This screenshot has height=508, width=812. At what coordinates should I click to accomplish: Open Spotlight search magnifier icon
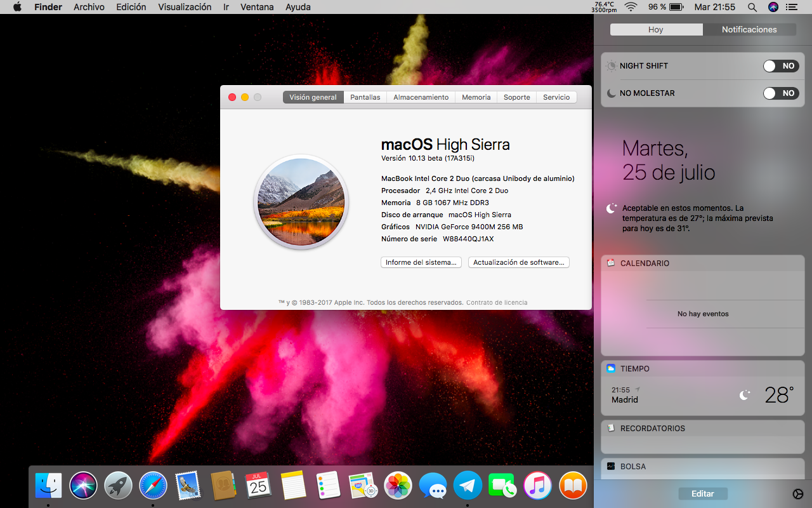[752, 7]
